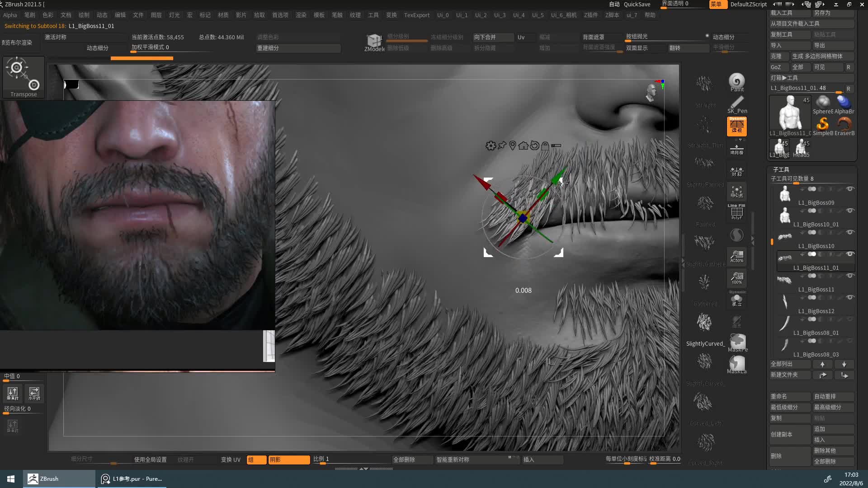The height and width of the screenshot is (488, 868).
Task: Click the AC50% zoom icon
Action: (736, 256)
